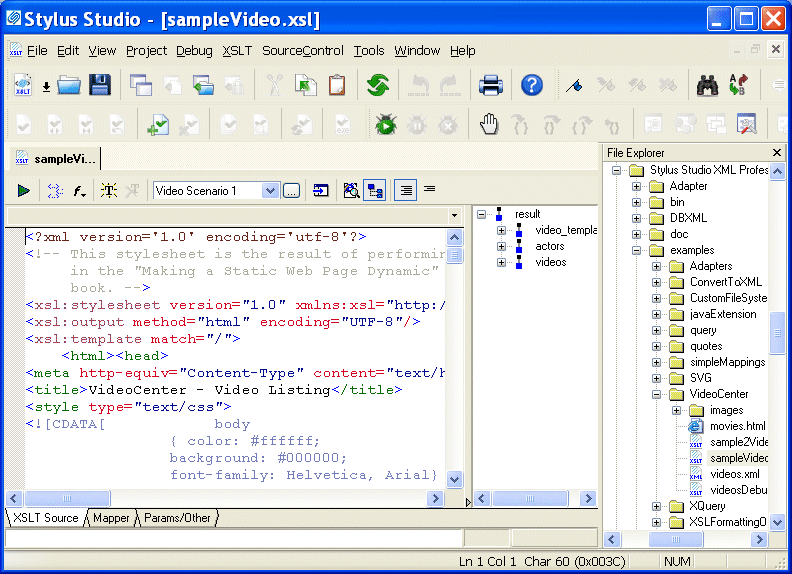Viewport: 792px width, 574px height.
Task: Switch to the Mapper tab
Action: click(x=112, y=518)
